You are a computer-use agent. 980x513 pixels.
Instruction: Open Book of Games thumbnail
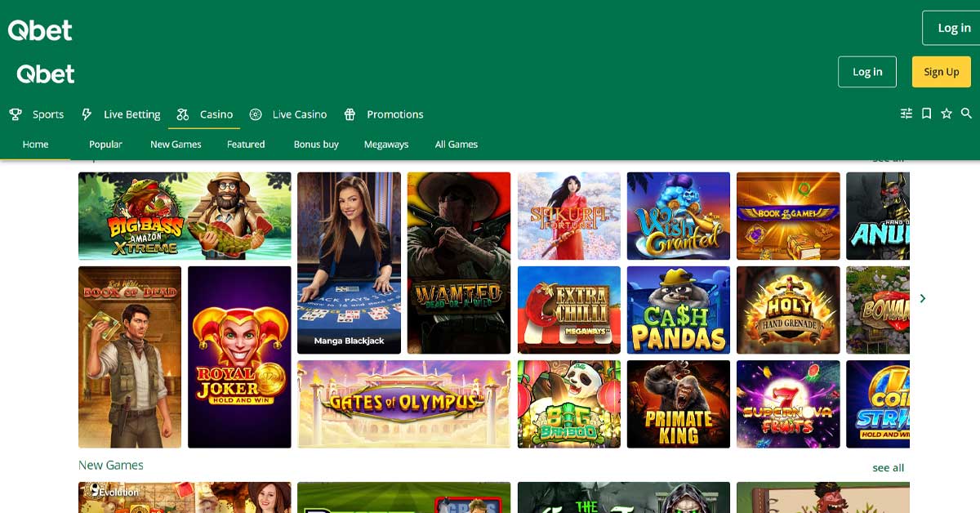click(788, 216)
